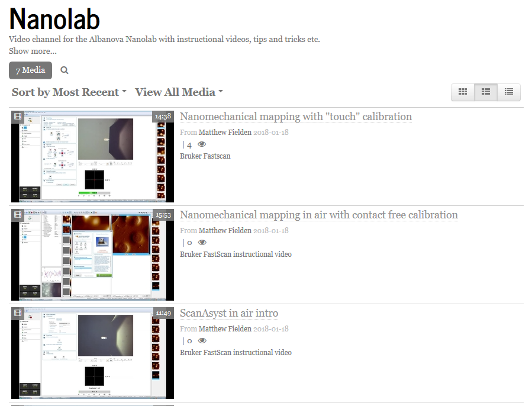Open Sort by Most Recent dropdown
This screenshot has height=406, width=532.
tap(69, 92)
